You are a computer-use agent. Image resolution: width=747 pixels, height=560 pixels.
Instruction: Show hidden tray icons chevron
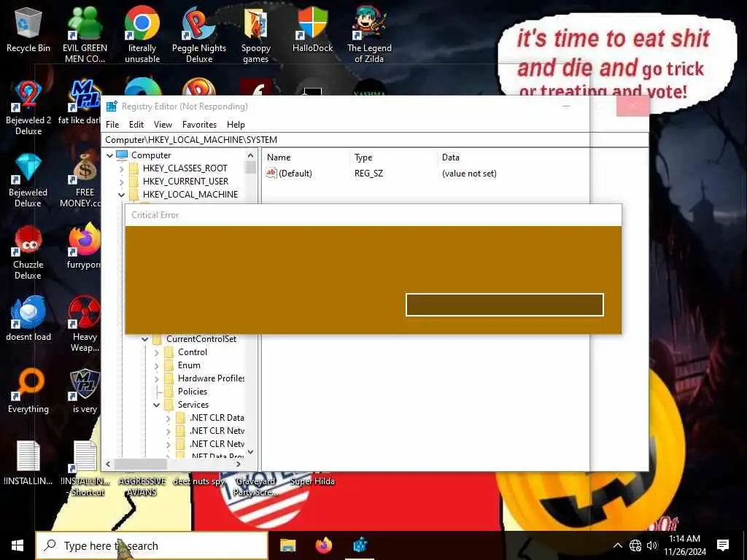click(617, 545)
